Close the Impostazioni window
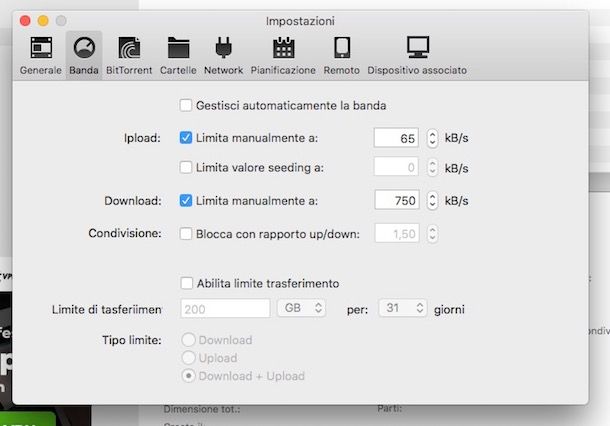 coord(25,21)
